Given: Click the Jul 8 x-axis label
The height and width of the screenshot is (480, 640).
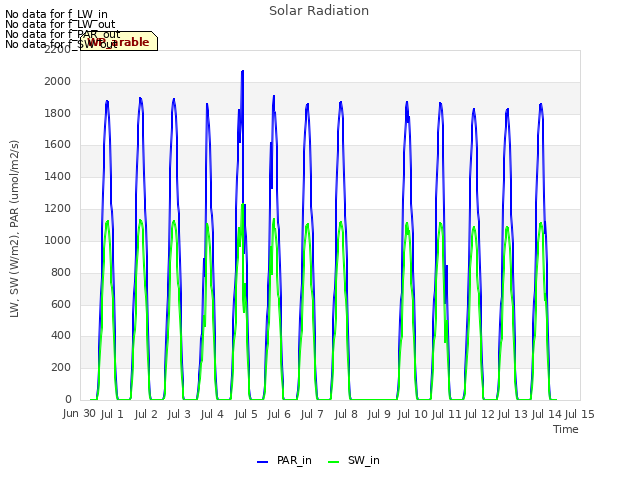Looking at the screenshot, I should click(x=346, y=415).
